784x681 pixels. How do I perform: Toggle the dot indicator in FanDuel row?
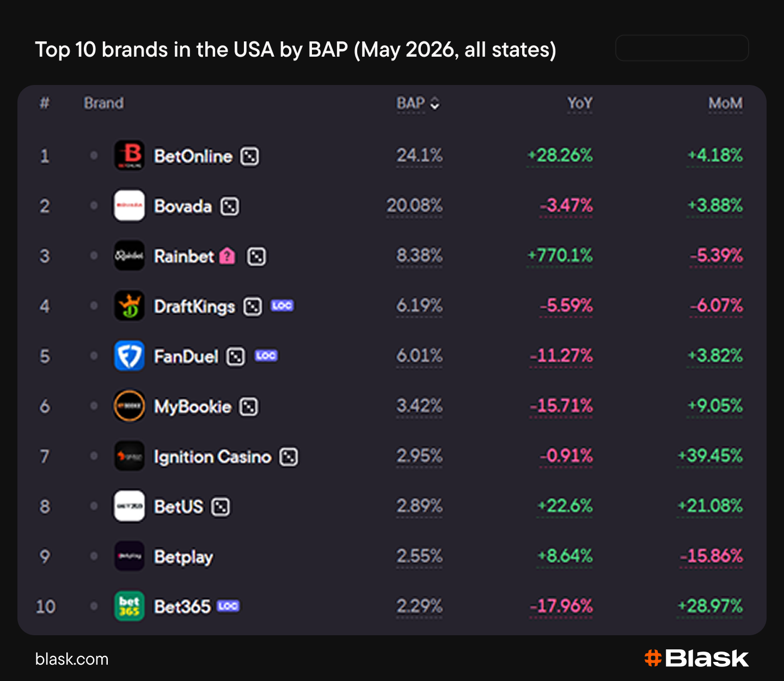coord(94,356)
